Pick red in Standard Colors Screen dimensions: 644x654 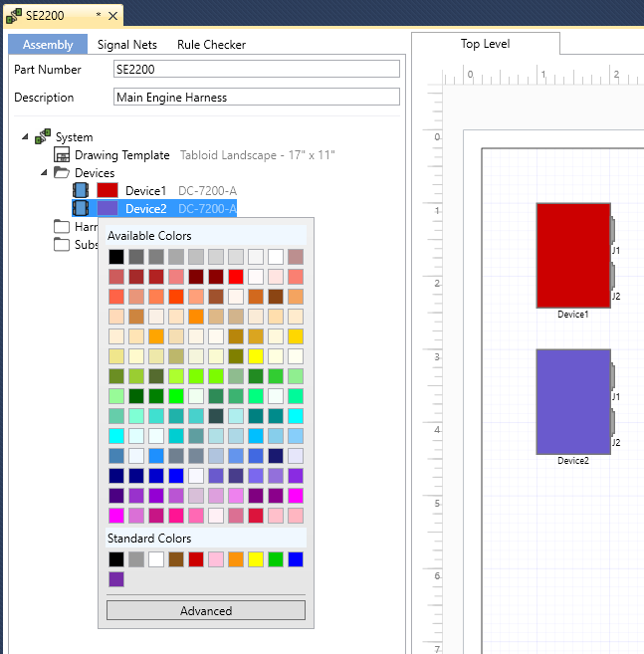coord(196,559)
